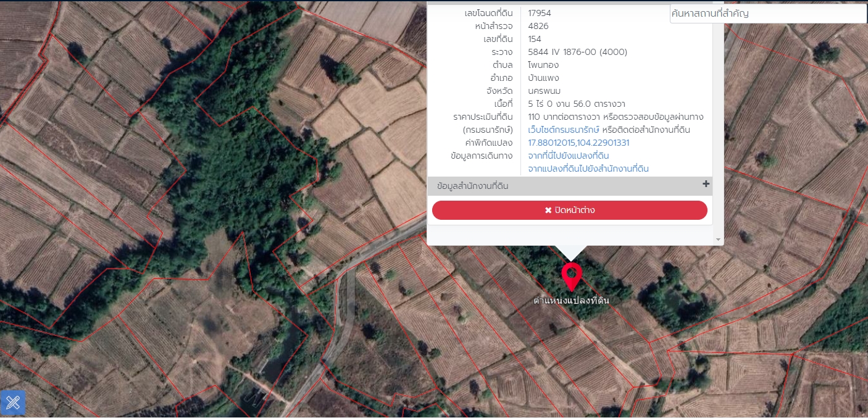Click the map sheet value 5844 IV 1876-00 (4000)

pos(578,52)
